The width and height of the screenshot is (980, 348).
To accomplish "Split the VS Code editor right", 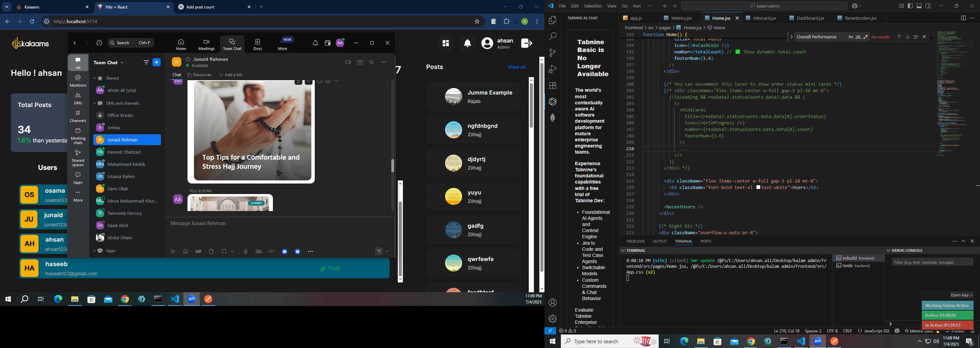I will 963,18.
